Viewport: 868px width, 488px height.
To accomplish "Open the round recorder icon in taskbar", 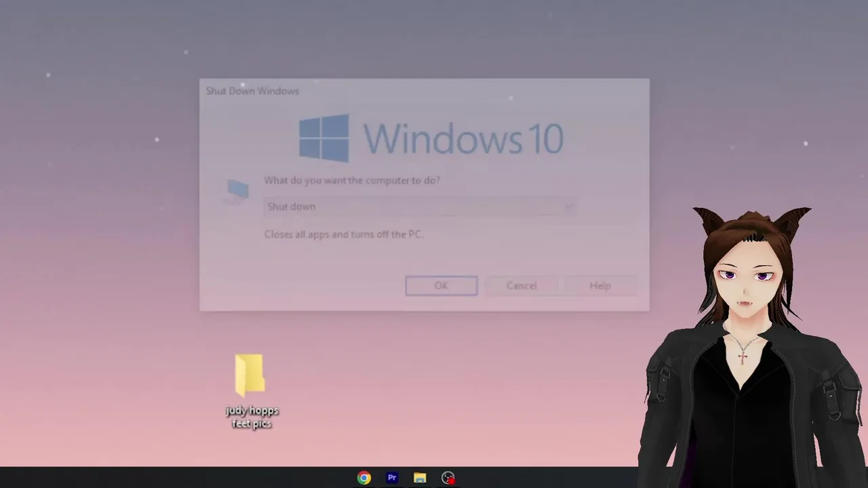I will pyautogui.click(x=448, y=478).
